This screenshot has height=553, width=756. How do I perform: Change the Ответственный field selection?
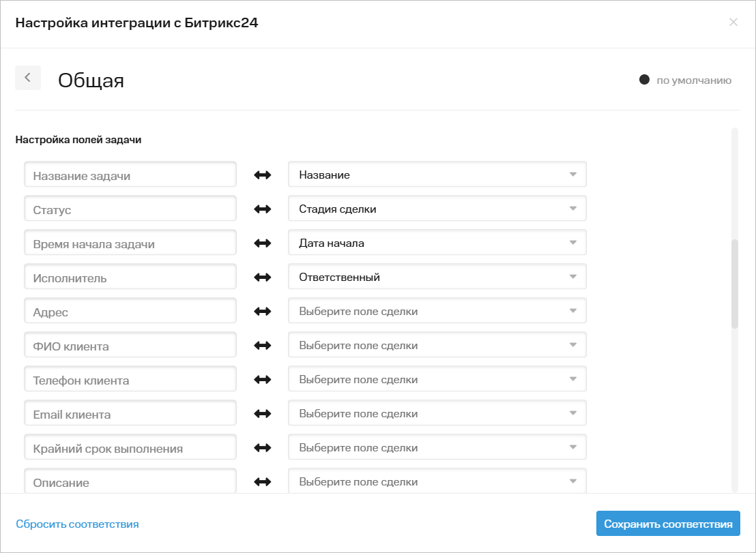pyautogui.click(x=437, y=277)
